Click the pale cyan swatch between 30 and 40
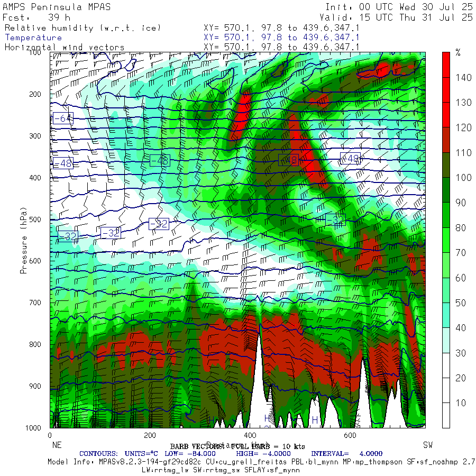The image size is (476, 476). (446, 340)
